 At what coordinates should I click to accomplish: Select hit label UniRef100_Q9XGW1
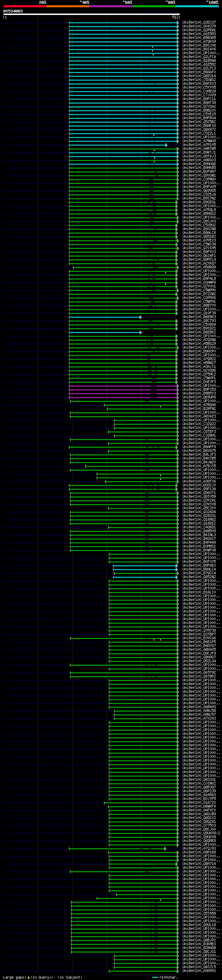coord(199,175)
